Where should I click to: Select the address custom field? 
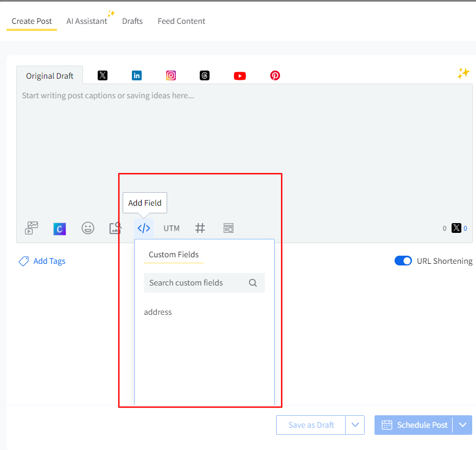[x=158, y=312]
